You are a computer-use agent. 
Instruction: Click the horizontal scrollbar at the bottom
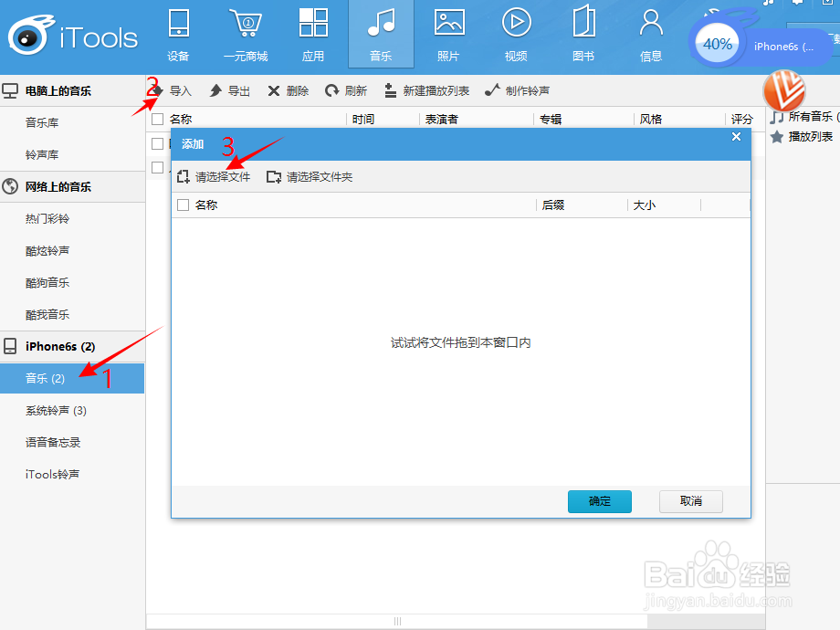point(397,622)
